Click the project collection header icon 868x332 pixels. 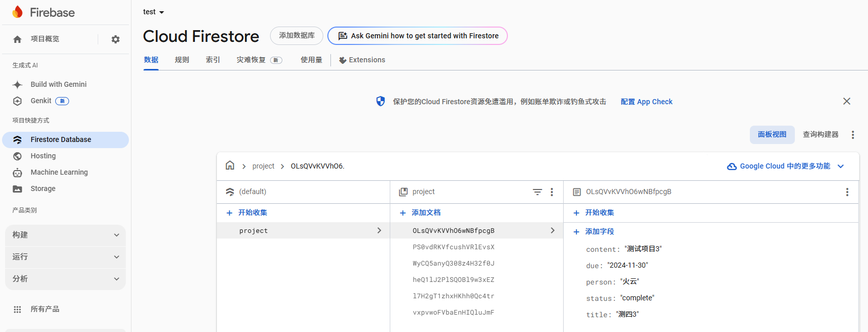[403, 192]
